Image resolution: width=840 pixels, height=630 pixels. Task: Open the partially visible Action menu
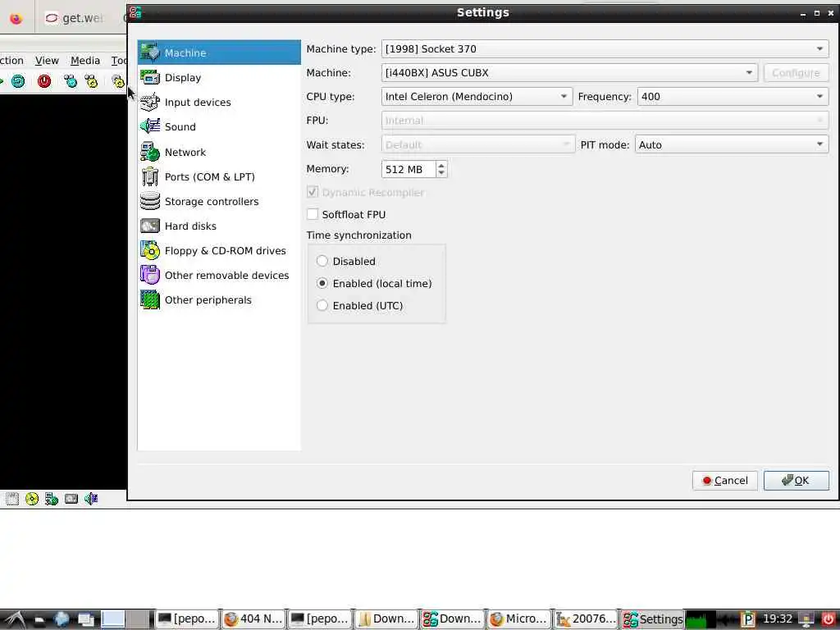point(11,61)
